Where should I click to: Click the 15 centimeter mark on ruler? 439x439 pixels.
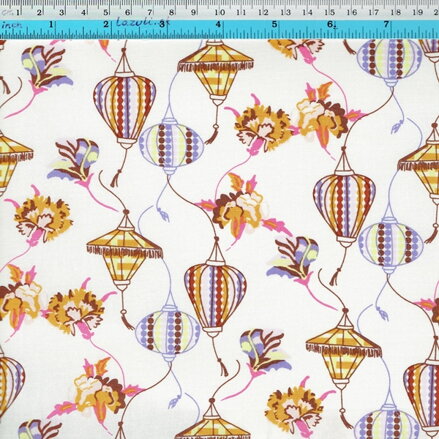[x=330, y=12]
